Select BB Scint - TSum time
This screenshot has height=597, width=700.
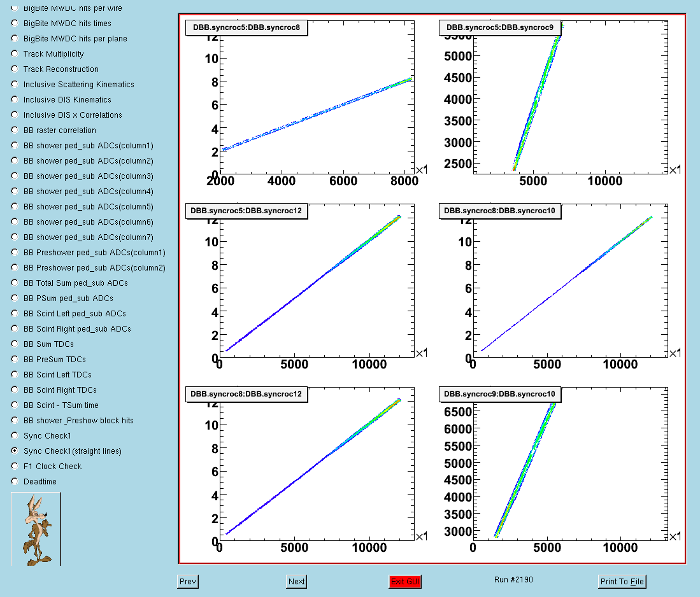coord(15,405)
